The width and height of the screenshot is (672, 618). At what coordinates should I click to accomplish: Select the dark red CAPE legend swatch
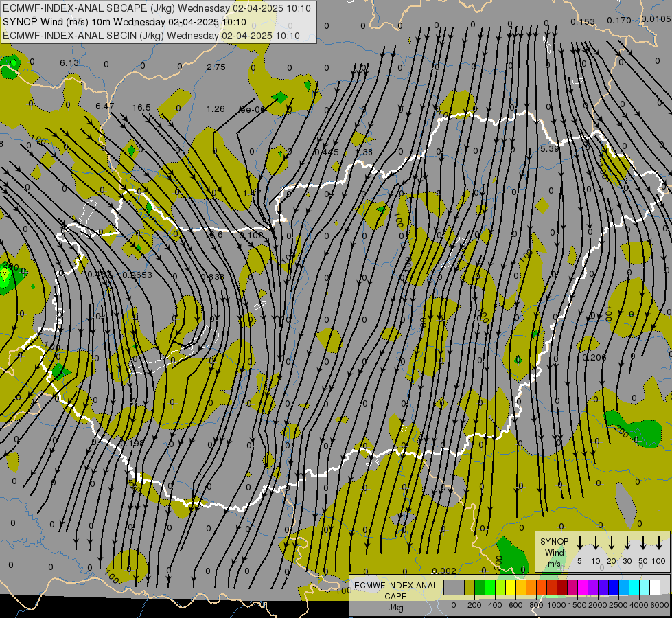pyautogui.click(x=562, y=587)
